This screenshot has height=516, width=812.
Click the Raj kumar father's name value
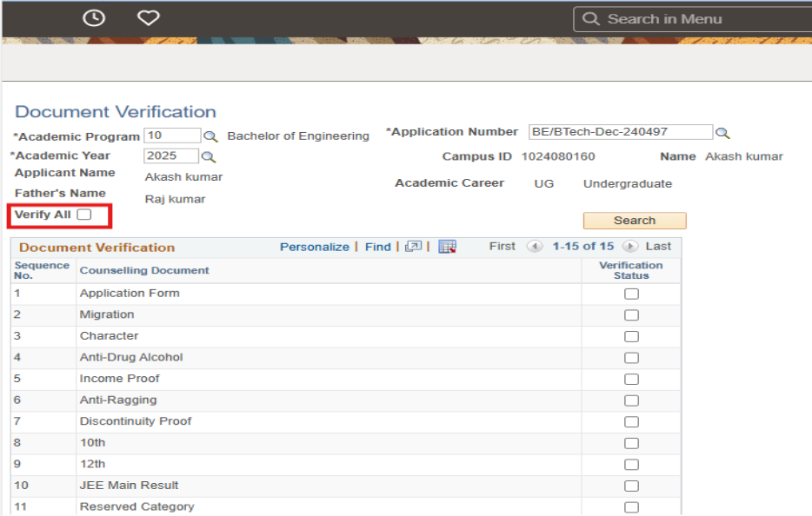175,199
